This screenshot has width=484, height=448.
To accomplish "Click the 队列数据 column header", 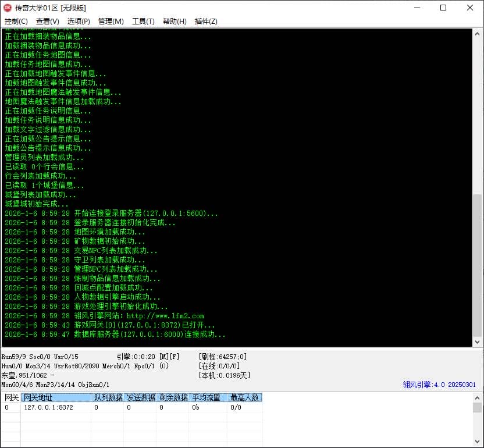I will [x=108, y=397].
